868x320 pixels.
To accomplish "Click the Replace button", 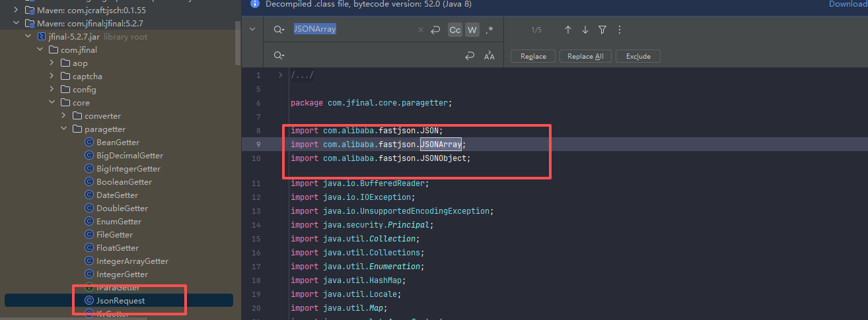I will click(x=533, y=56).
